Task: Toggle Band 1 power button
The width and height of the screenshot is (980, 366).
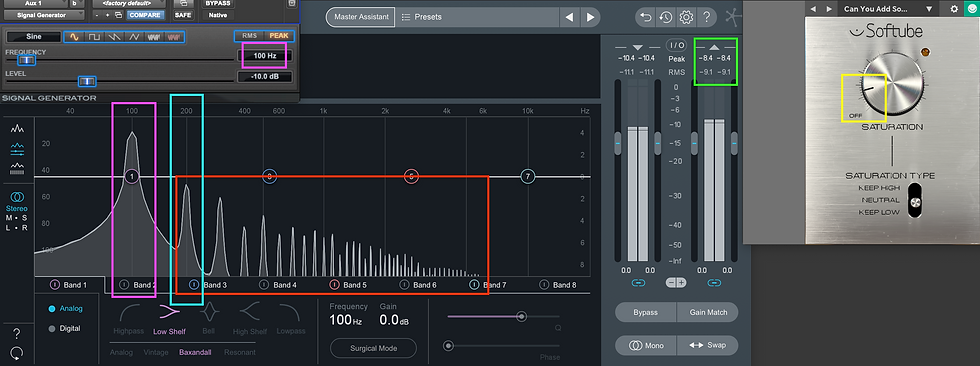Action: coord(54,285)
